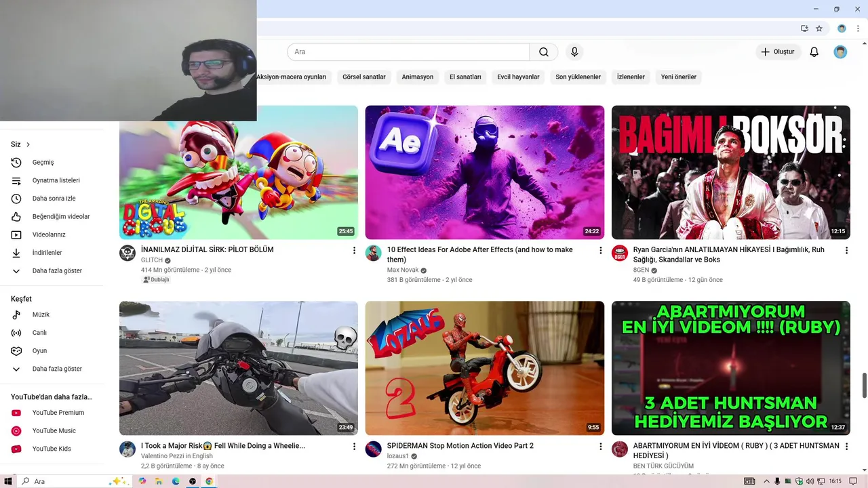Open options menu for 10 Effect Ideas video
The width and height of the screenshot is (868, 488).
coord(600,251)
